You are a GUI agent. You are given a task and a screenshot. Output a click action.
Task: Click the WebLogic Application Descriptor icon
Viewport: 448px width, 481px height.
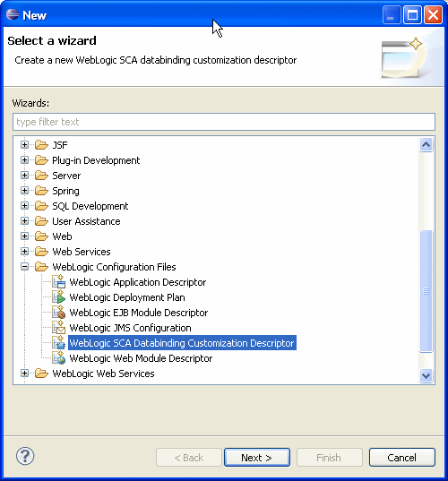[59, 281]
